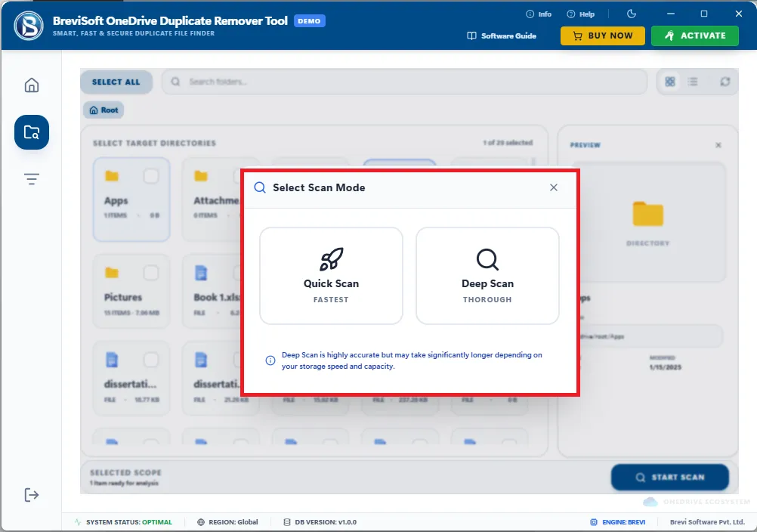Toggle dark mode with the moon icon
757x532 pixels.
[x=632, y=14]
